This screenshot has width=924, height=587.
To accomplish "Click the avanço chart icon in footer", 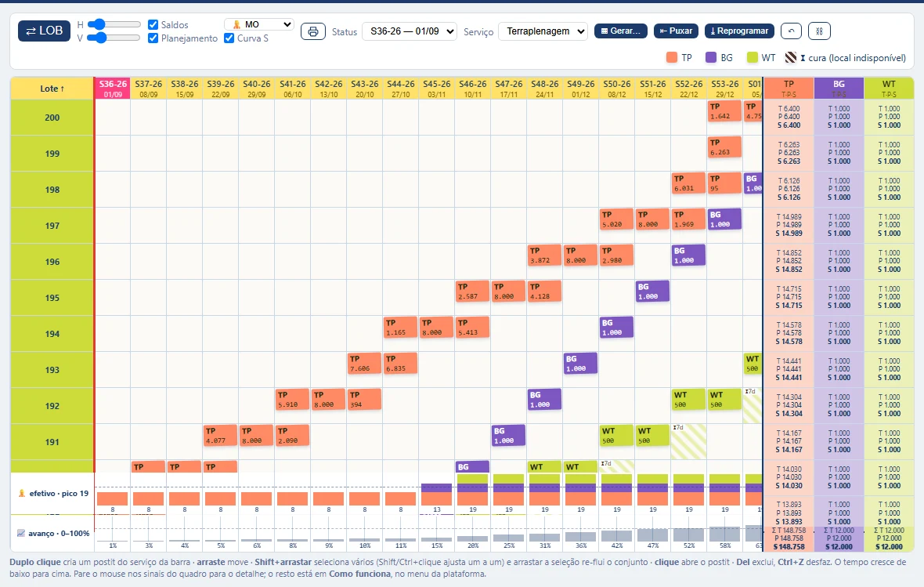I will pos(21,533).
